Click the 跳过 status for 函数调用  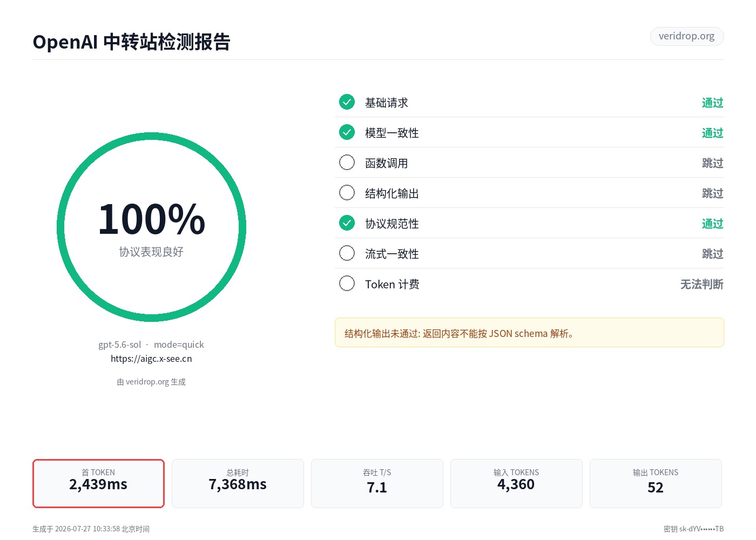(x=712, y=163)
